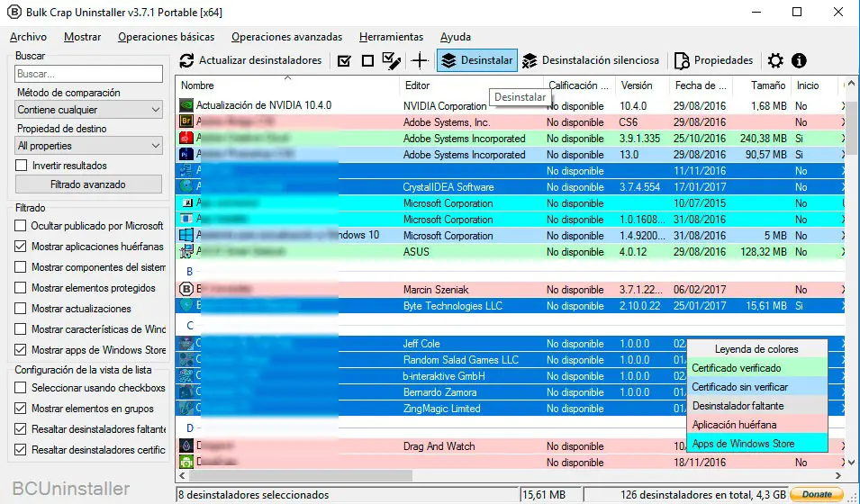Click the Adobe Bridge Br row icon

(x=186, y=121)
